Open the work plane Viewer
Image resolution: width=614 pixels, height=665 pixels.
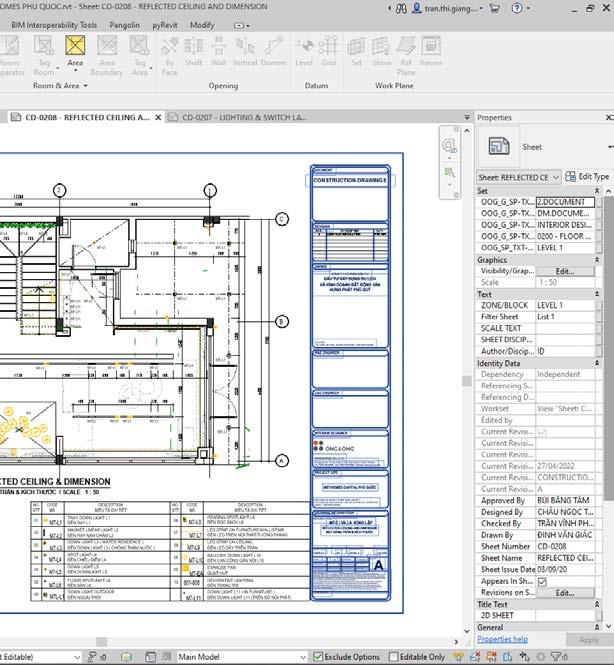click(431, 51)
